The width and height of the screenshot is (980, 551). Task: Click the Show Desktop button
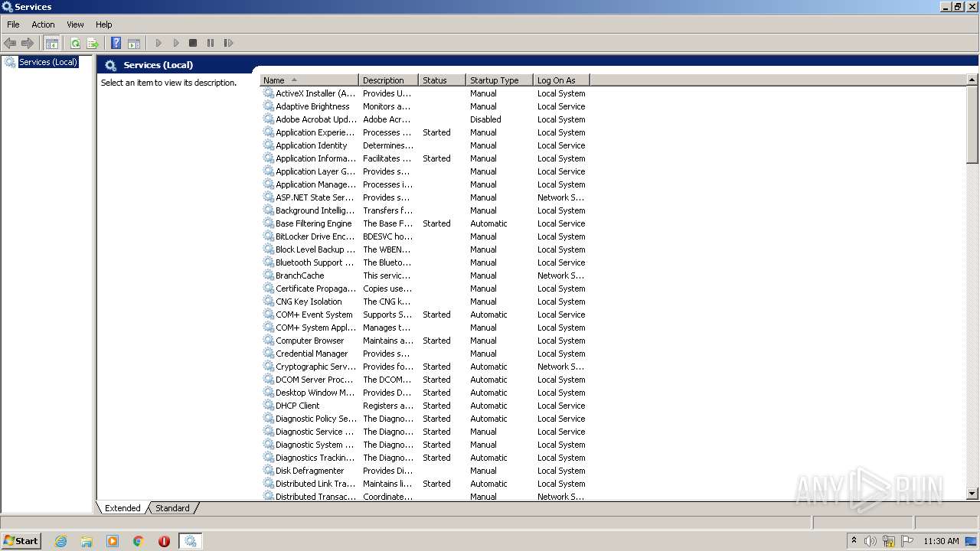pyautogui.click(x=972, y=541)
